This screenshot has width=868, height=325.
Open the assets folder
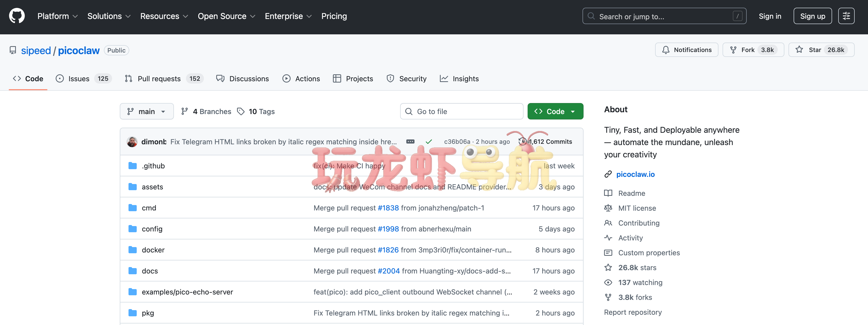pos(152,187)
